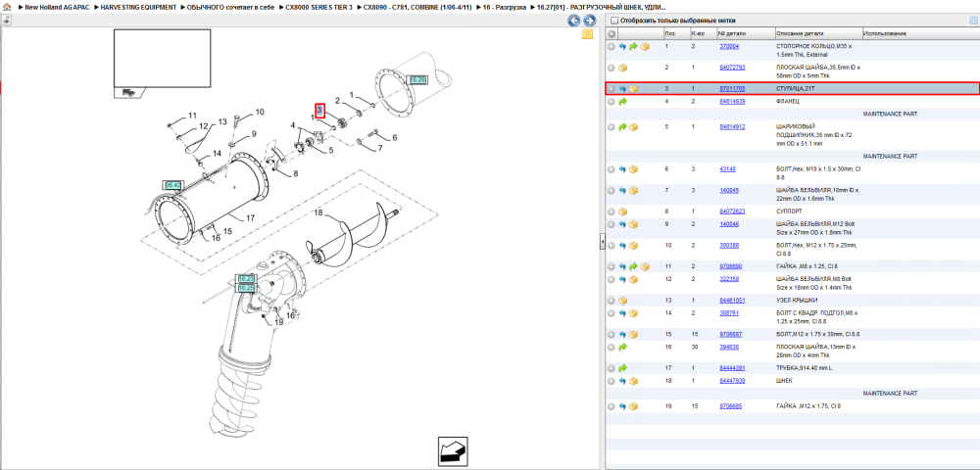Click package icon for part 84014912
The width and height of the screenshot is (980, 470).
pos(633,126)
